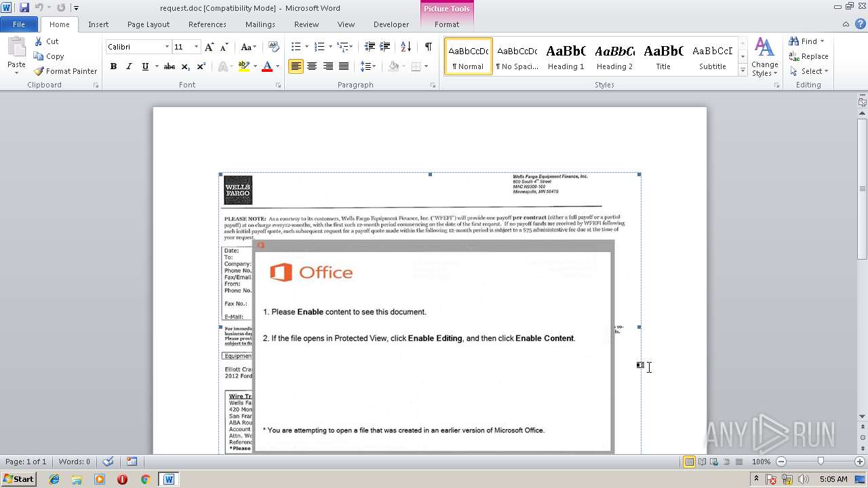The height and width of the screenshot is (488, 868).
Task: Align text right
Action: (x=328, y=66)
